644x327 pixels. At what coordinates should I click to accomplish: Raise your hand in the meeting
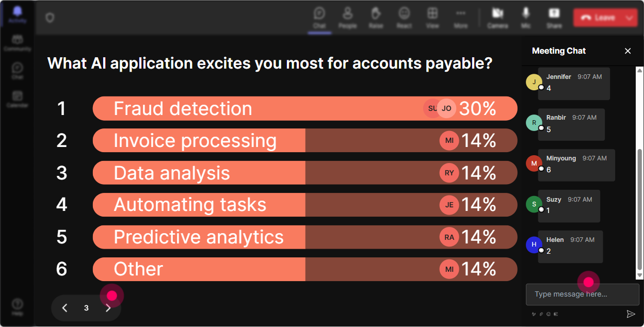[x=376, y=18]
